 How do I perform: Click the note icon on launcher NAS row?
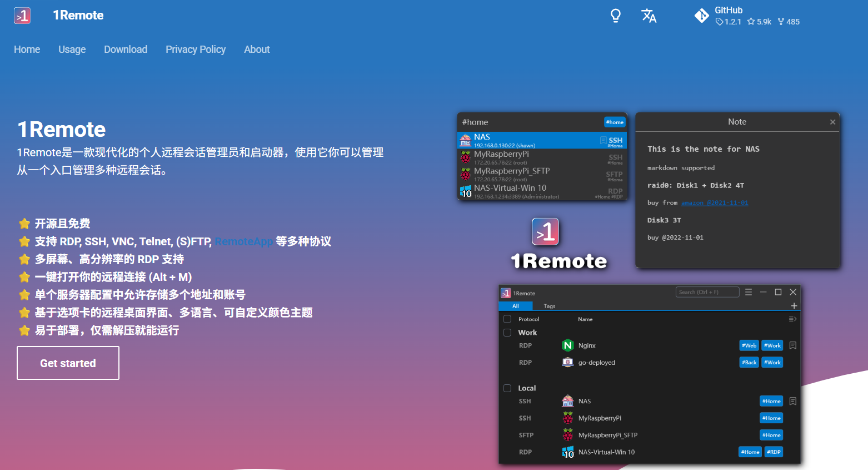click(x=603, y=140)
